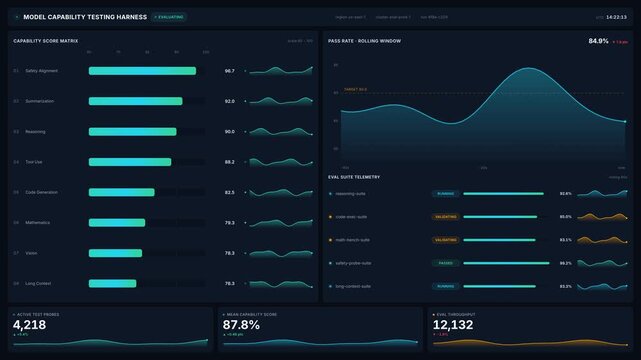
Task: Select the Summarization score bar
Action: point(136,101)
